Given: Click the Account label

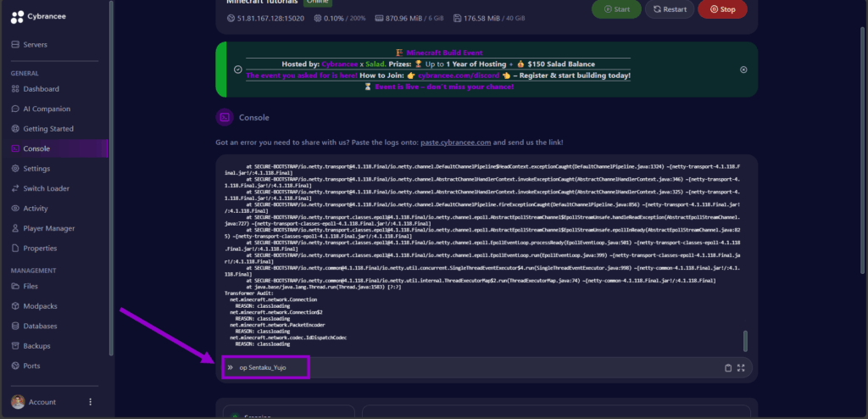Looking at the screenshot, I should [x=42, y=402].
